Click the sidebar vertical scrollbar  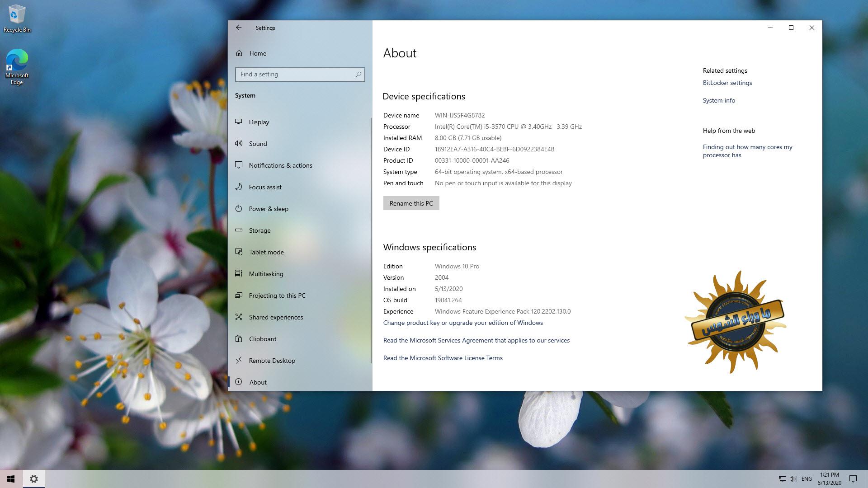point(371,239)
